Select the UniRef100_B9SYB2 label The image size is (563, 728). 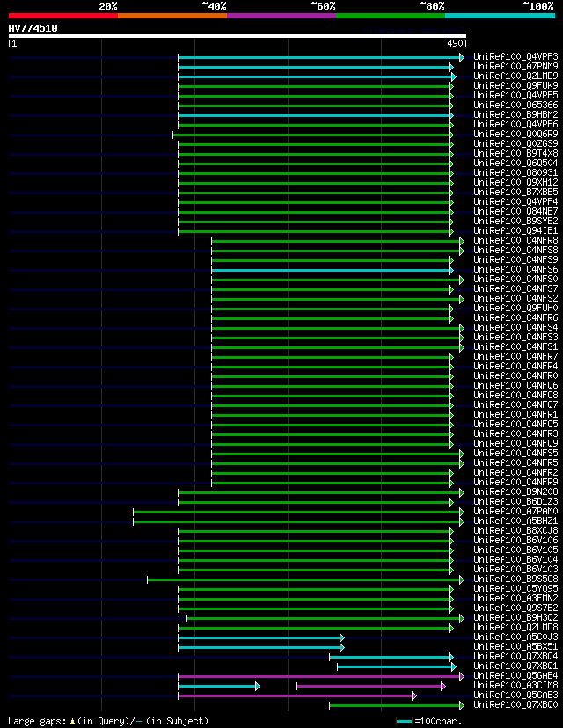click(515, 221)
